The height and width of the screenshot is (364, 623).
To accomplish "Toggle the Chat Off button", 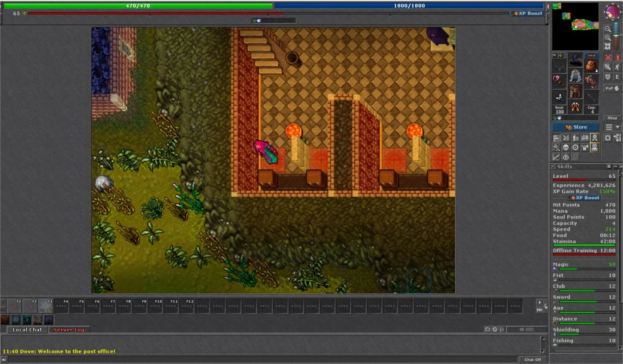I will pyautogui.click(x=533, y=360).
